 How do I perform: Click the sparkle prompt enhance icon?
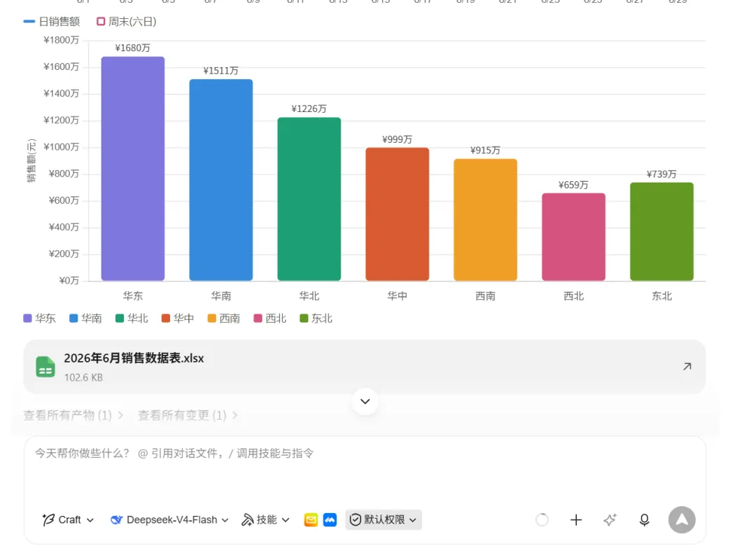click(610, 519)
